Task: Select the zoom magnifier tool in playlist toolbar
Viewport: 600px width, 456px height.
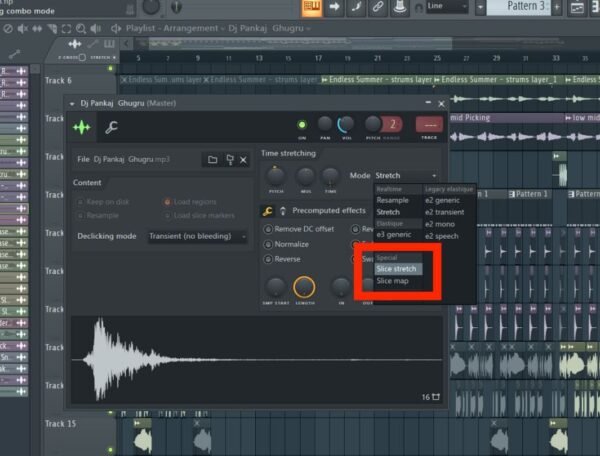Action: (x=81, y=29)
